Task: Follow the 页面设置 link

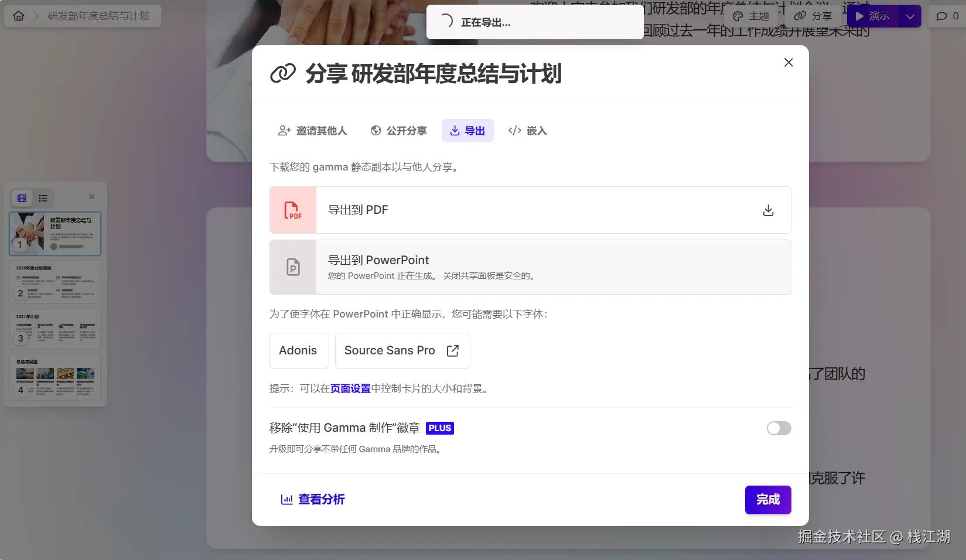Action: (x=350, y=388)
